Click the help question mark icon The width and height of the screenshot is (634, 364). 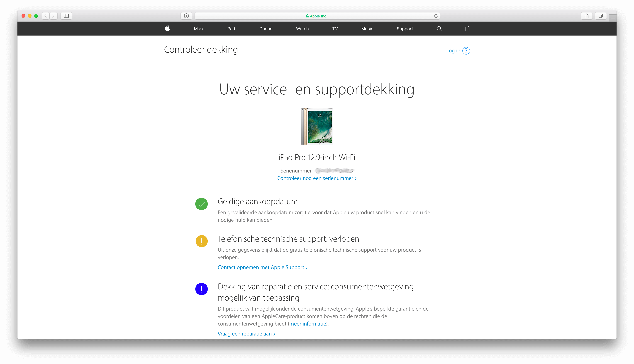pos(466,51)
